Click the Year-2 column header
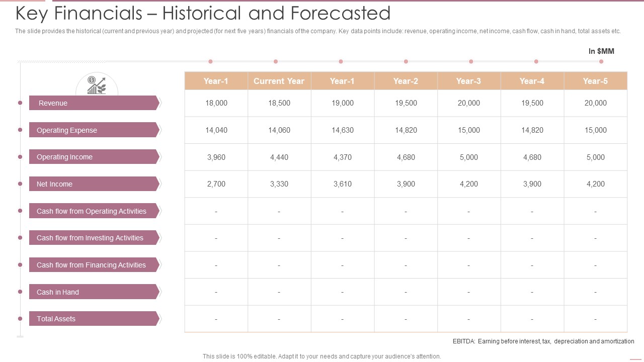 click(406, 81)
